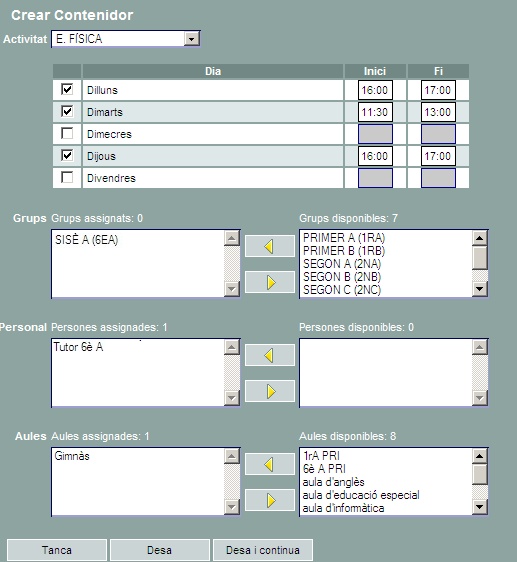
Task: Click right arrow in Personal section
Action: pyautogui.click(x=270, y=391)
